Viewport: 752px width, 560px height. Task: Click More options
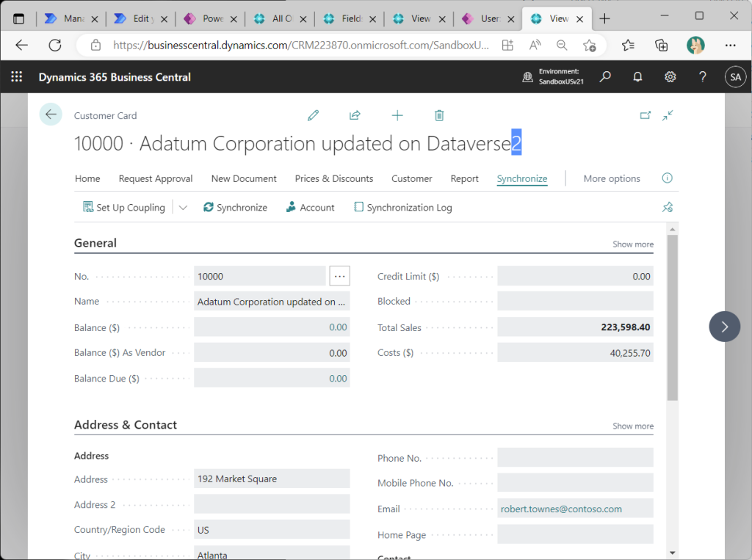pos(612,178)
